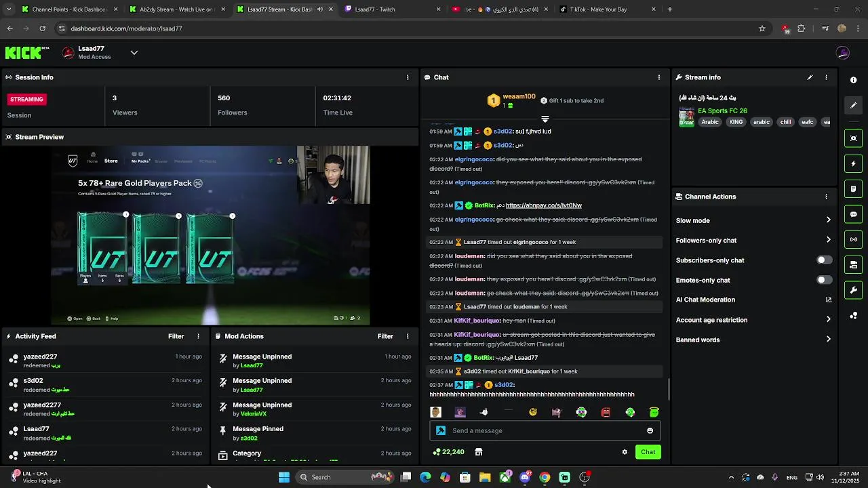This screenshot has height=488, width=868.
Task: Open Stream info three-dot menu
Action: 826,77
